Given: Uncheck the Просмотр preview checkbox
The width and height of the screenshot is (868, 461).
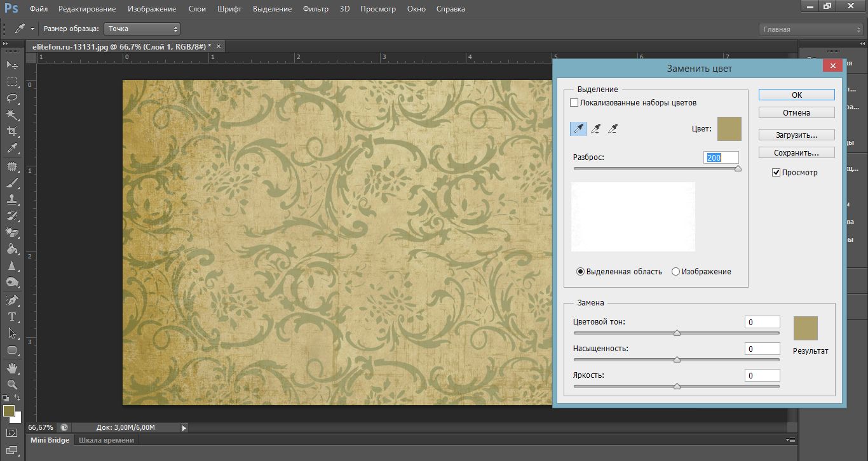Looking at the screenshot, I should click(x=776, y=172).
